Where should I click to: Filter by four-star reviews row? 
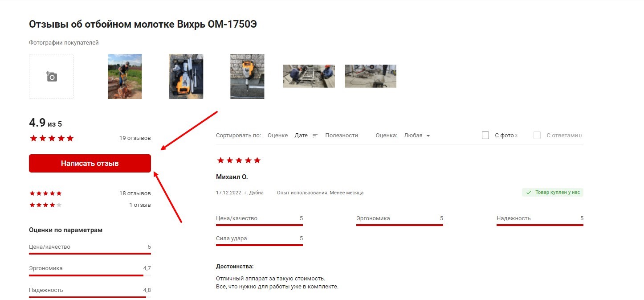pos(90,205)
